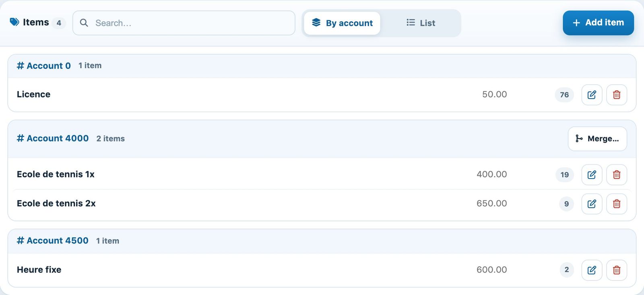Edit Ecole de tennis 1x item
644x295 pixels.
(592, 175)
